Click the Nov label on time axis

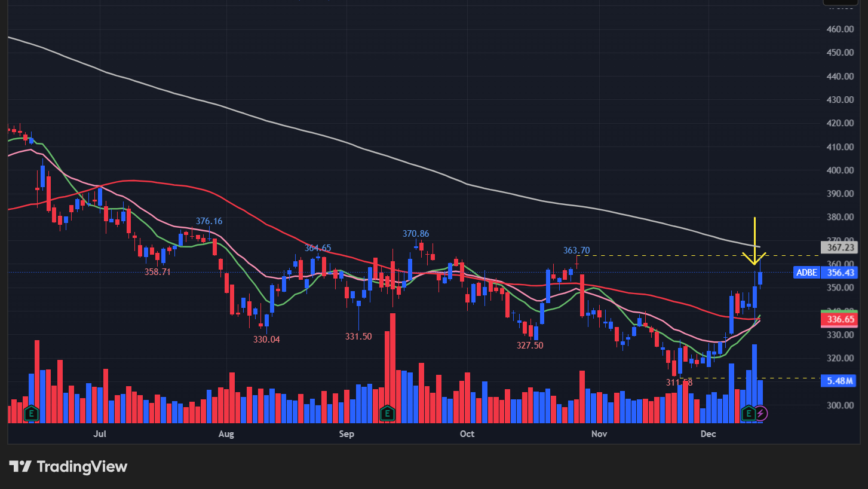(x=599, y=433)
